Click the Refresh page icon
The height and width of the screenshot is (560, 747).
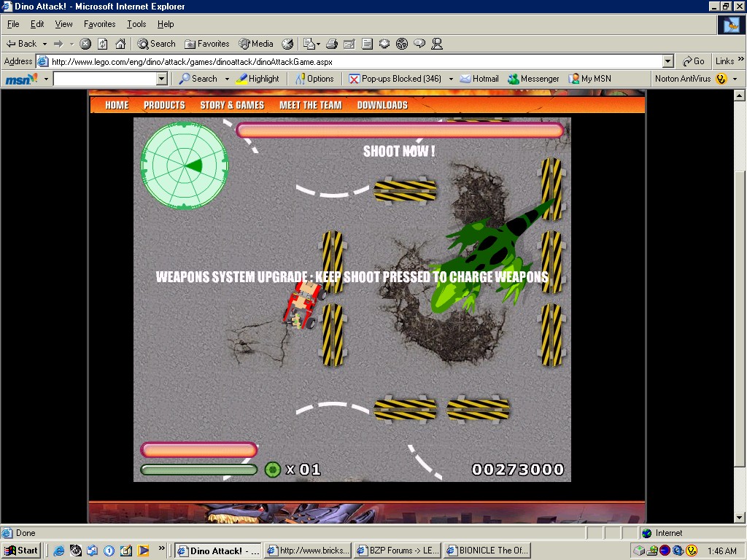pyautogui.click(x=102, y=44)
